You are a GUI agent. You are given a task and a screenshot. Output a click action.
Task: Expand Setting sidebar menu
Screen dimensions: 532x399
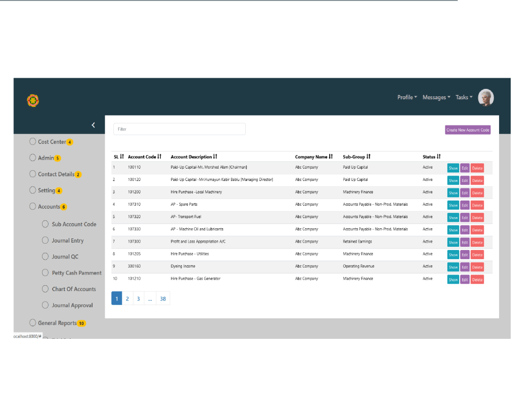tap(46, 190)
